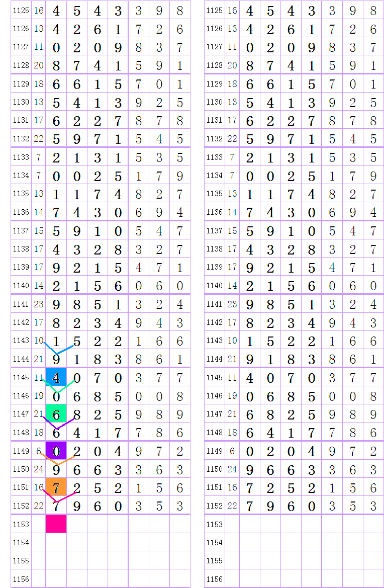Click sum value 23 in left table row 1141
This screenshot has width=384, height=588.
coord(39,304)
